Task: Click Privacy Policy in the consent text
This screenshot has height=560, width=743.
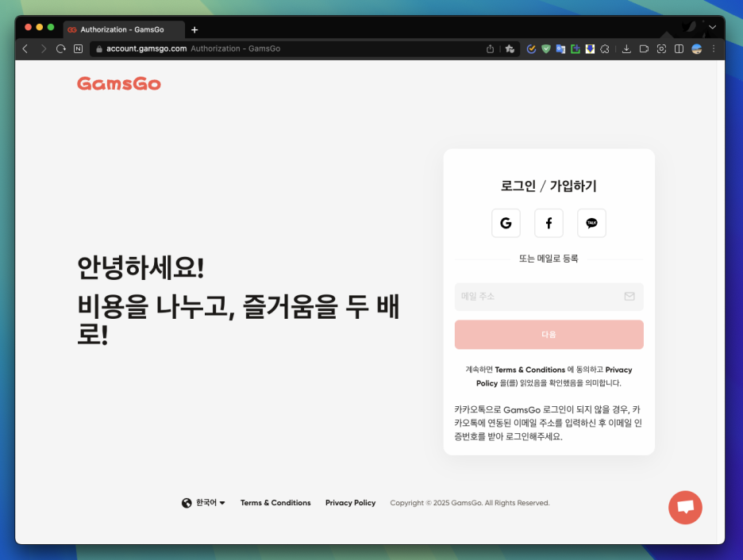Action: [x=618, y=370]
